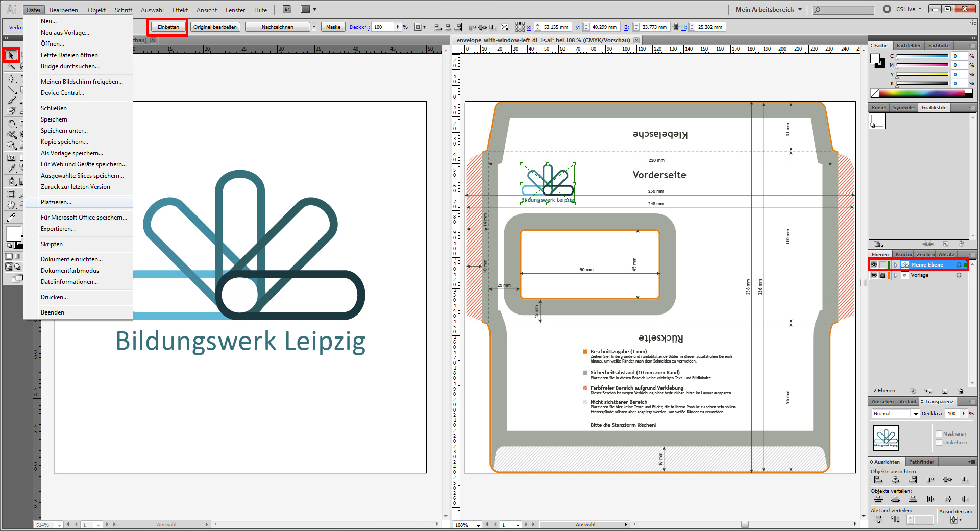
Task: Unlock the Vorlage layer
Action: 883,275
